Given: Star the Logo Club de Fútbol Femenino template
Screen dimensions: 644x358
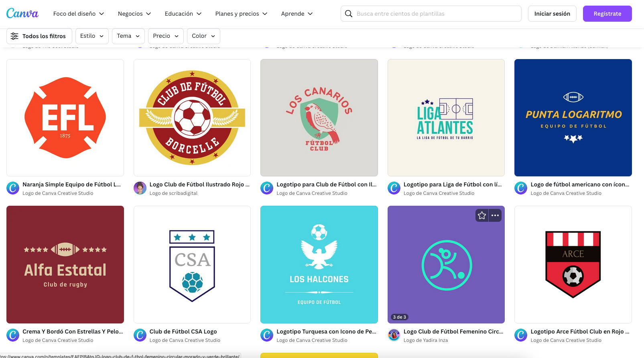Looking at the screenshot, I should (x=482, y=215).
